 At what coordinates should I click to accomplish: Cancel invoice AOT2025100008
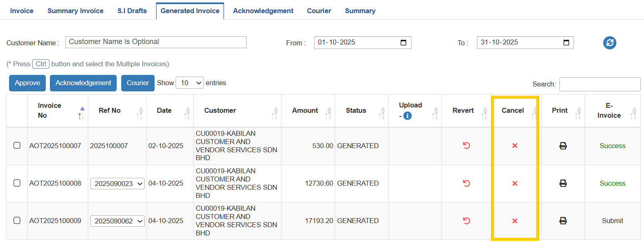pos(515,183)
